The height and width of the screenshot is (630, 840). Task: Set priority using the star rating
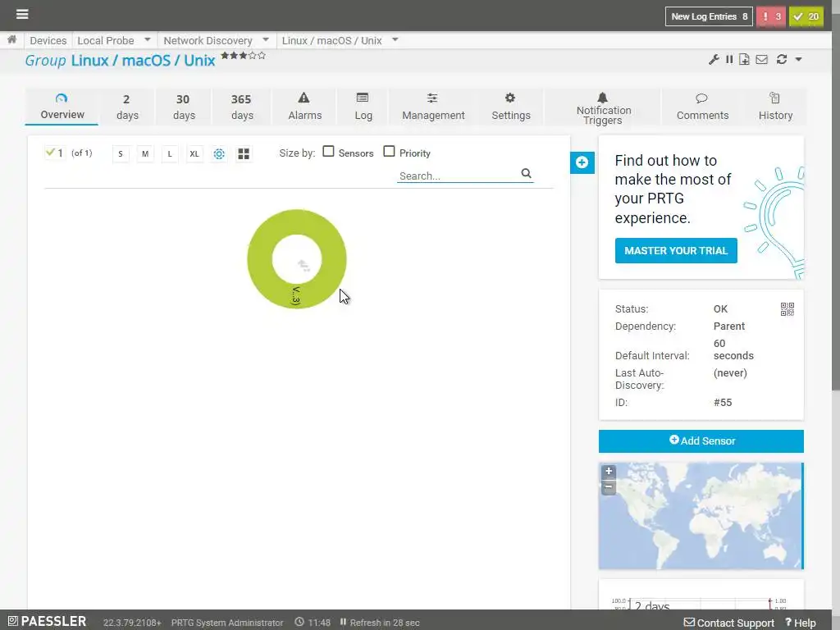(x=243, y=55)
